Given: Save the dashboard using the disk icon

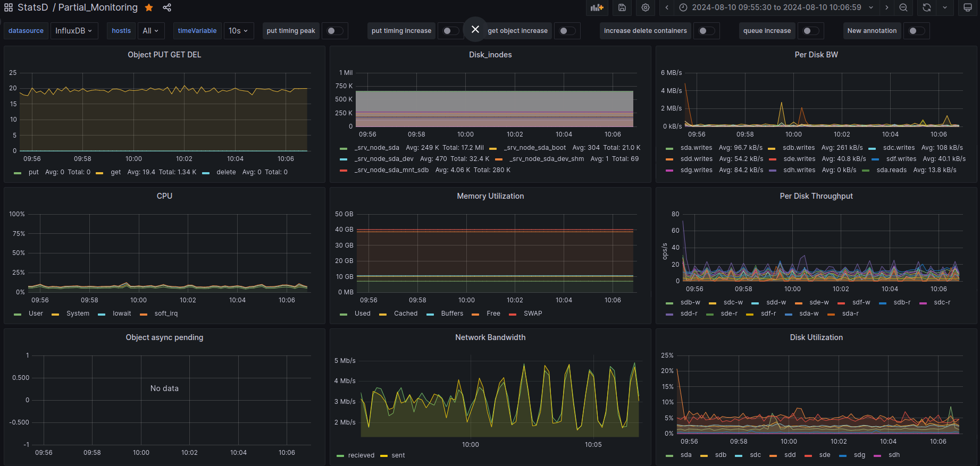Looking at the screenshot, I should point(622,7).
